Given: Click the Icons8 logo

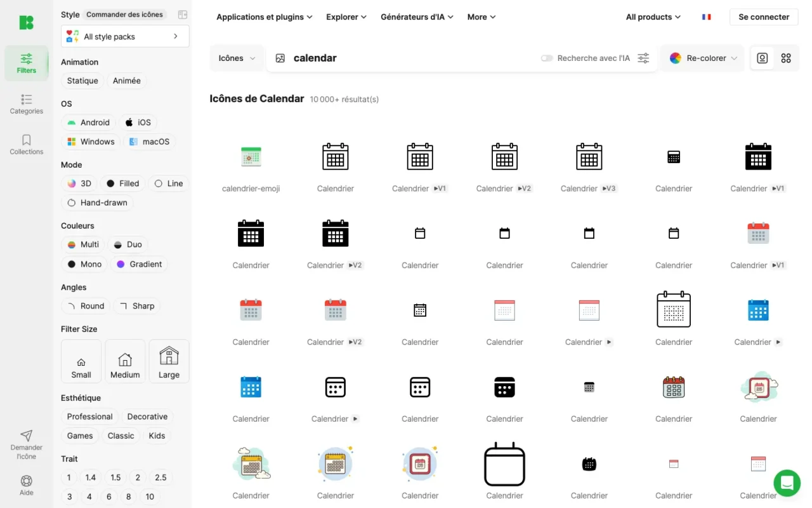Looking at the screenshot, I should click(x=26, y=22).
